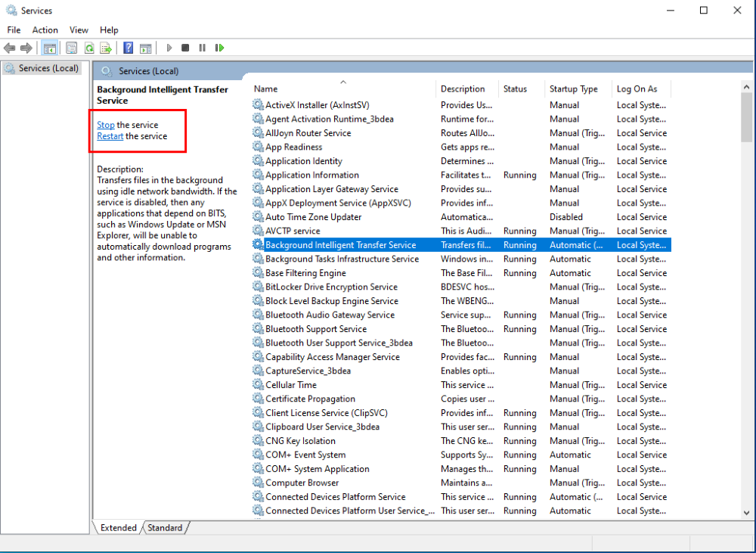The height and width of the screenshot is (553, 756).
Task: Click the Export List toolbar icon
Action: [x=107, y=48]
